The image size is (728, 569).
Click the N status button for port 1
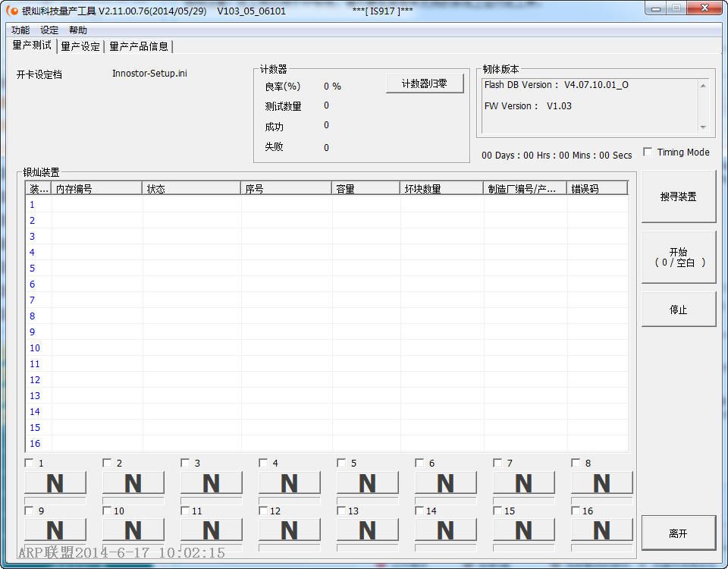coord(55,483)
